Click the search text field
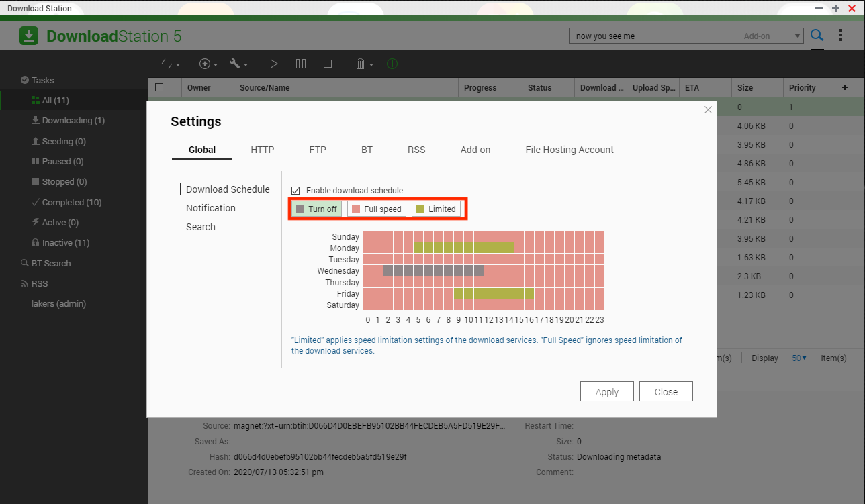Viewport: 865px width, 504px height. coord(653,36)
